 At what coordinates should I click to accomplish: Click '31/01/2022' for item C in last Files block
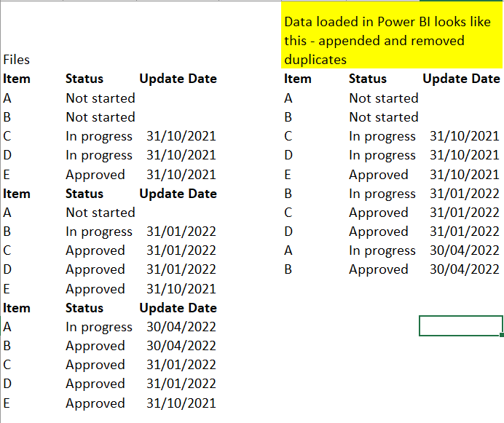181,365
